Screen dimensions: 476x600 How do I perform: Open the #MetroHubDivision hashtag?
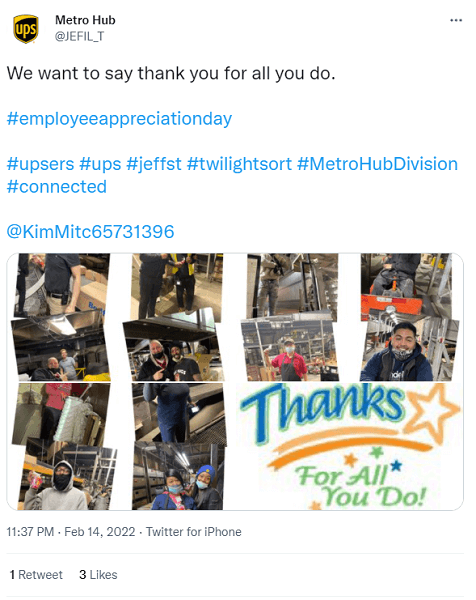pyautogui.click(x=377, y=164)
